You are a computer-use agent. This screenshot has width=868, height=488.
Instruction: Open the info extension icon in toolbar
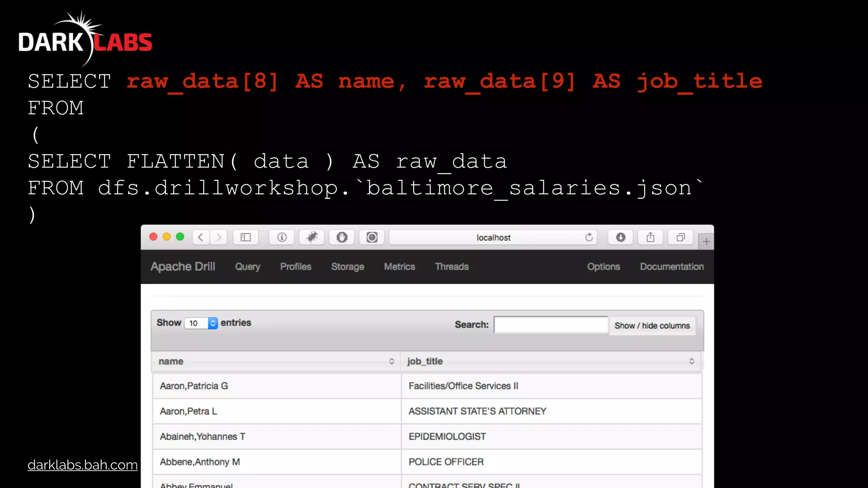click(282, 237)
